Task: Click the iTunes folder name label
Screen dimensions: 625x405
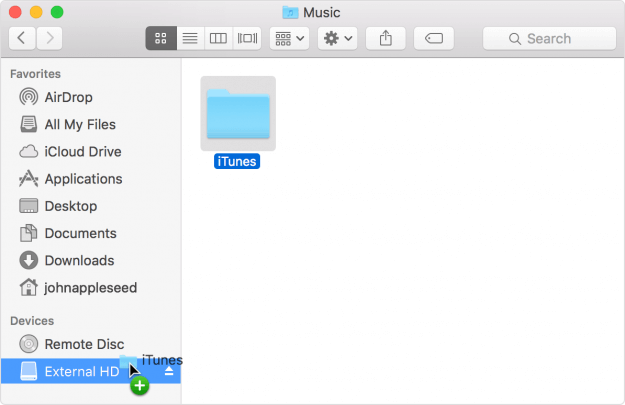Action: click(x=237, y=161)
